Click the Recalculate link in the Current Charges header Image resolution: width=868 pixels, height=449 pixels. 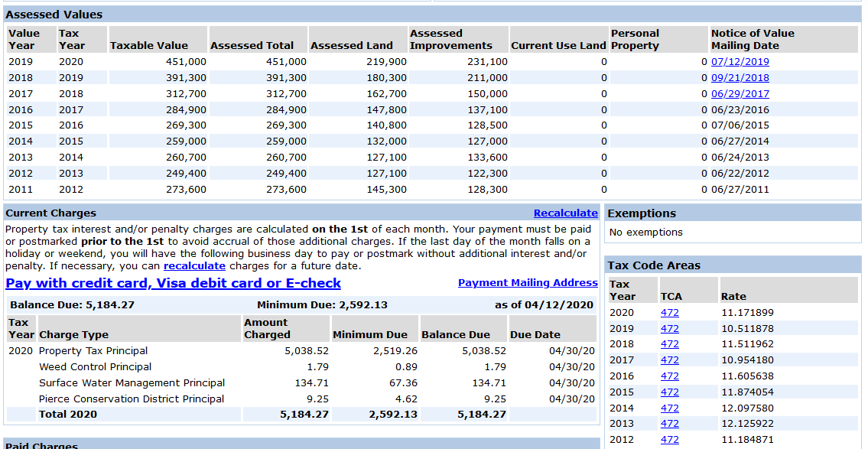tap(565, 213)
